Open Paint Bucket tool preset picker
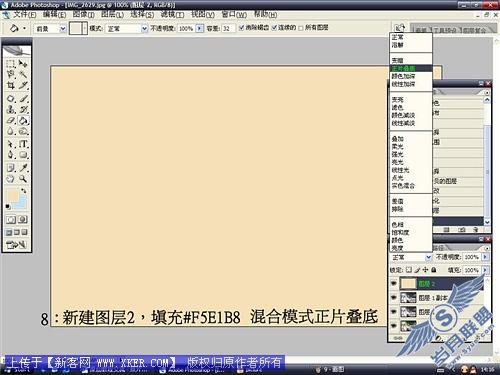The width and height of the screenshot is (500, 375). 17,28
